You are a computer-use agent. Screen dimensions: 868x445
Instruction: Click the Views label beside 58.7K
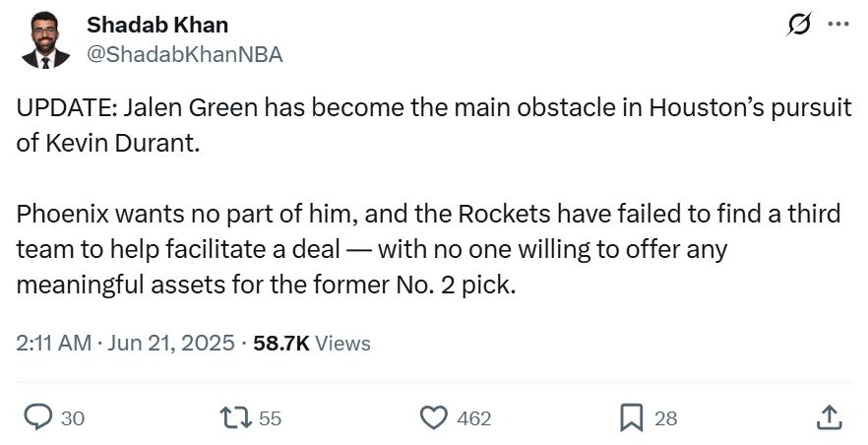[x=342, y=344]
